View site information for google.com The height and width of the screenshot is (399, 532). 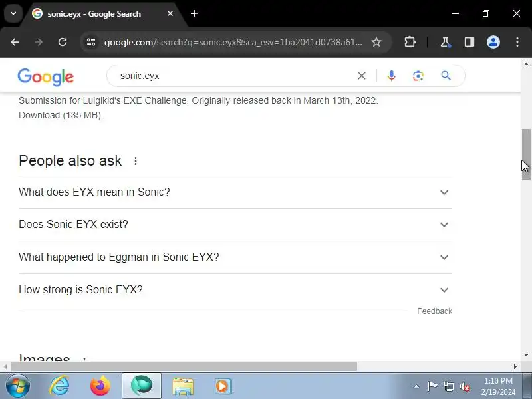point(91,42)
